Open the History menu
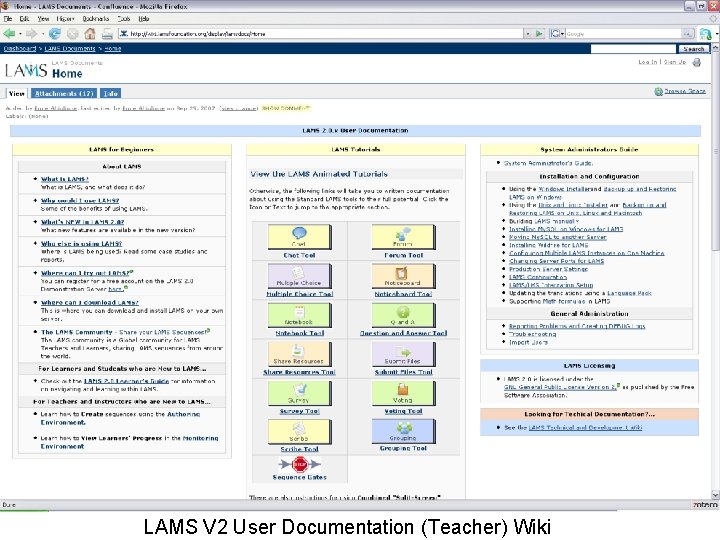This screenshot has width=720, height=540. (65, 19)
